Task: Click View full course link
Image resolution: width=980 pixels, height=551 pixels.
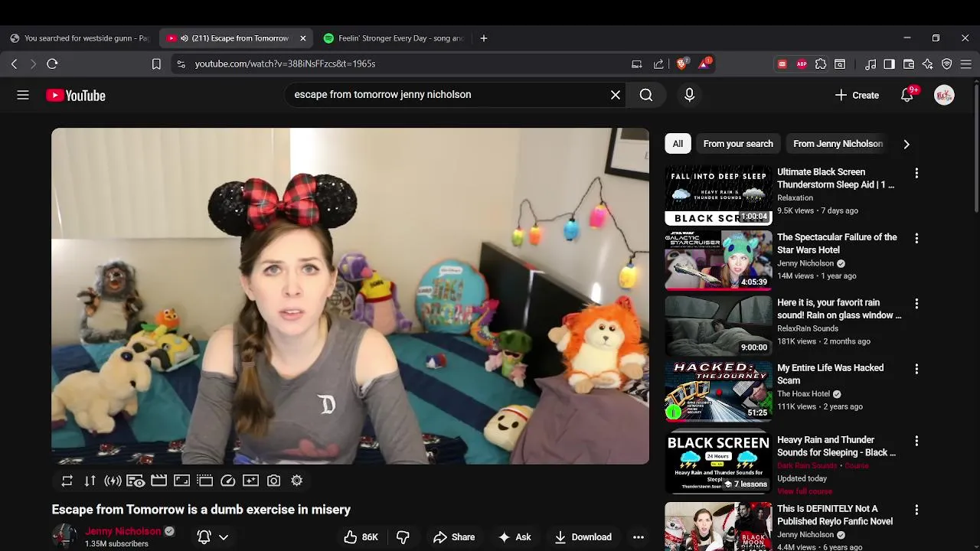Action: coord(805,491)
